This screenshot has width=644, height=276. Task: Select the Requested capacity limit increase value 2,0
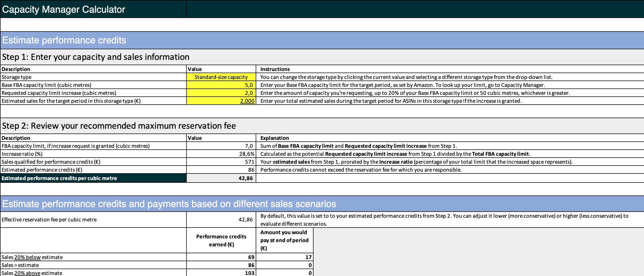point(221,93)
